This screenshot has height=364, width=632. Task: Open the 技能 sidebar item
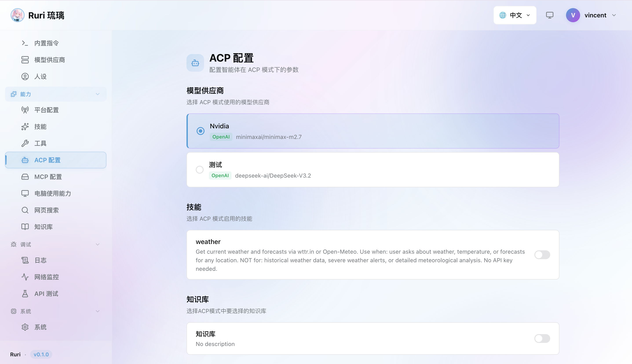55,127
